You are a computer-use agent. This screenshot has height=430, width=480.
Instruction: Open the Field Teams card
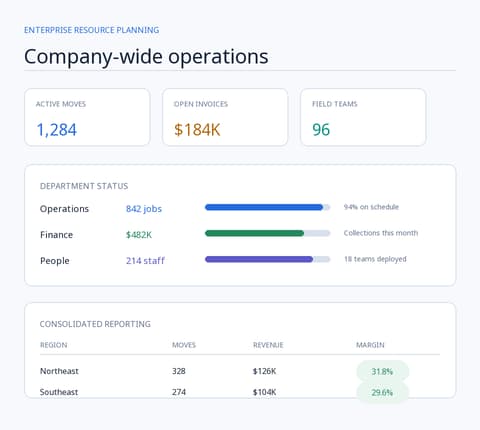pyautogui.click(x=363, y=117)
